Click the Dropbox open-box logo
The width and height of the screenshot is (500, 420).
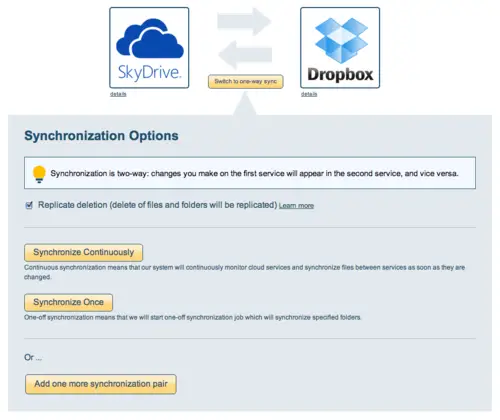click(x=341, y=40)
